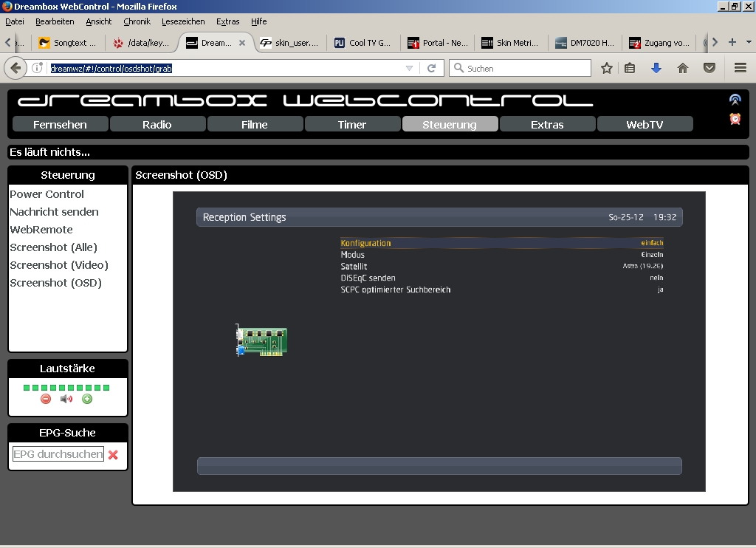Click the Firefox Suchen search box

(x=520, y=69)
